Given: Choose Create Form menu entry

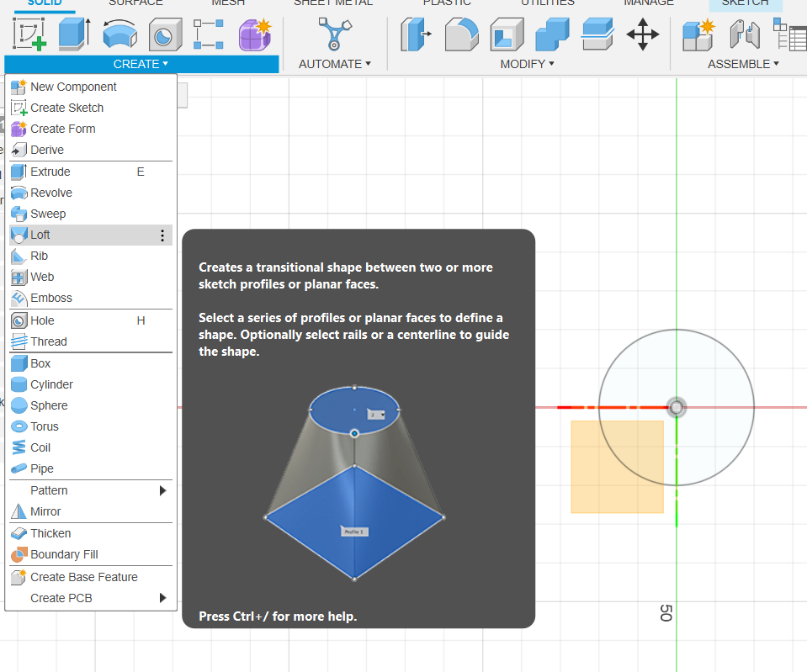Looking at the screenshot, I should coord(91,129).
